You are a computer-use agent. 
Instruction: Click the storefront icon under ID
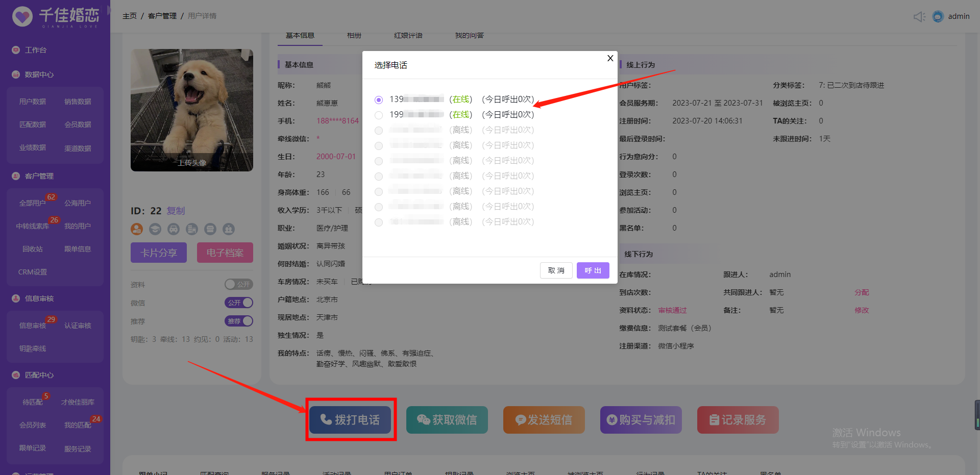click(210, 229)
